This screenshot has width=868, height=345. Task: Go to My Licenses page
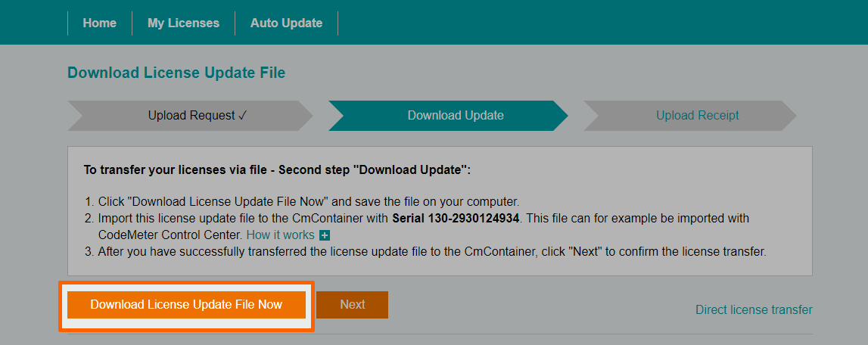coord(183,23)
